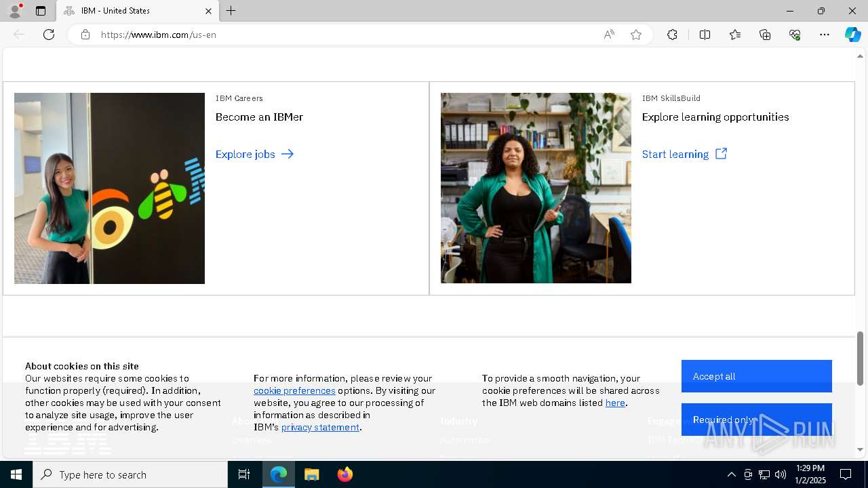The width and height of the screenshot is (868, 488).
Task: Open Copilot sidebar
Action: tap(852, 35)
